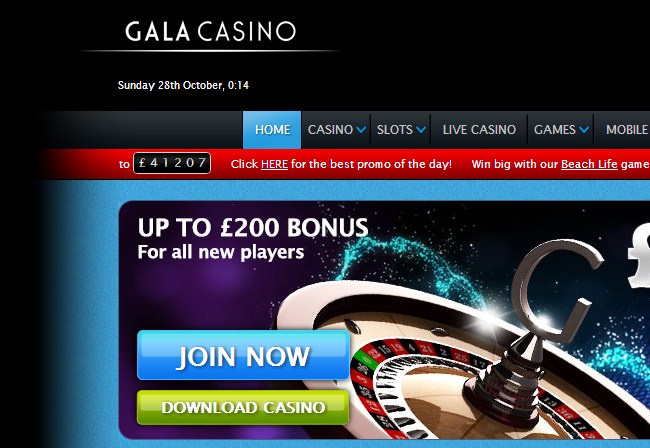Click the Gala Casino logo
The image size is (650, 448).
(211, 31)
